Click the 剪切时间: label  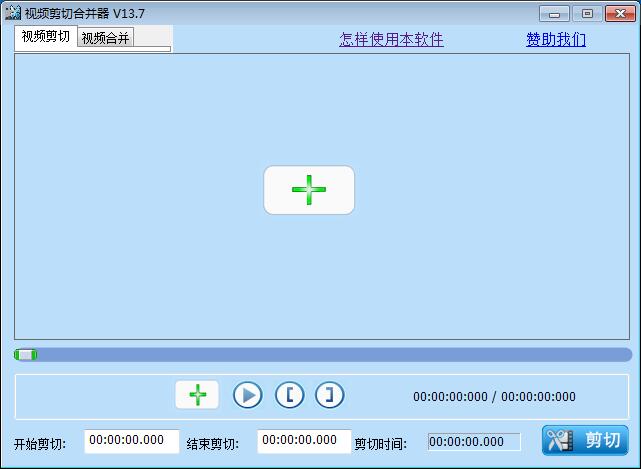[380, 444]
